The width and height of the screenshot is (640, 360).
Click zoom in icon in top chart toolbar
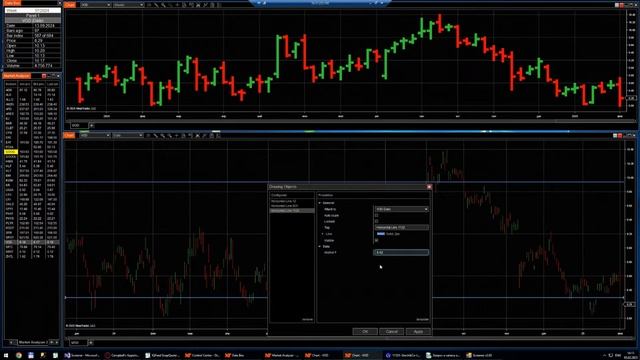point(163,5)
